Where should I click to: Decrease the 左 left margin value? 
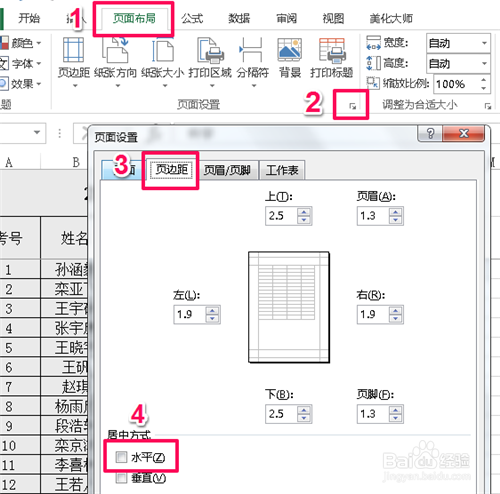click(x=212, y=319)
